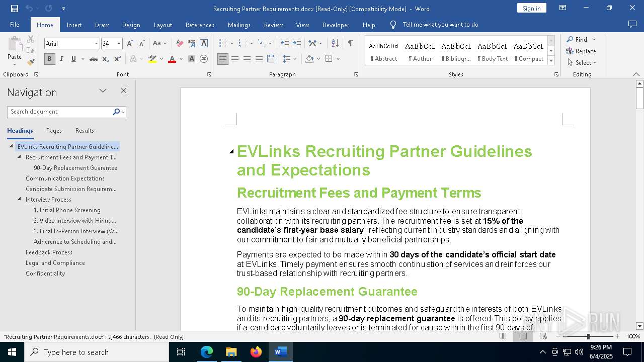Click the Find button in Editing group
Image resolution: width=644 pixels, height=362 pixels.
pyautogui.click(x=577, y=39)
